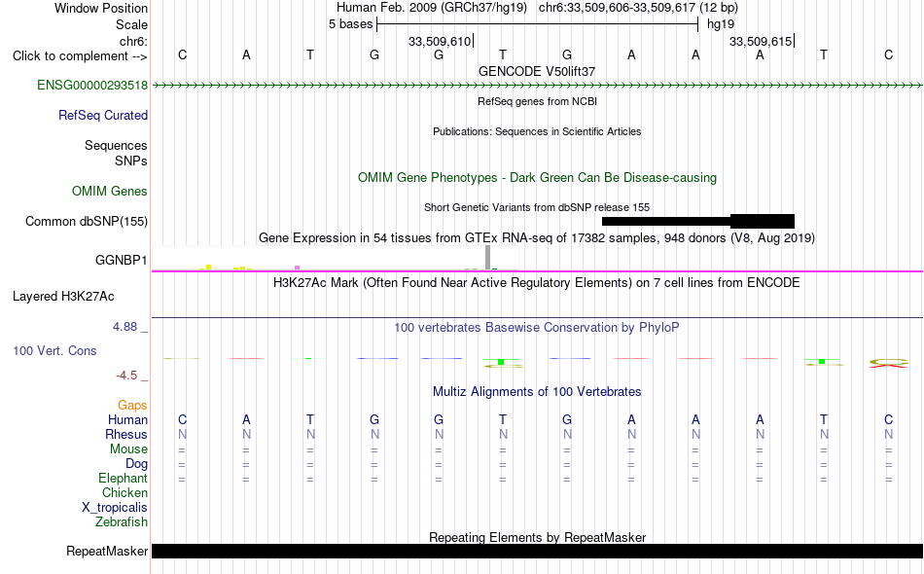This screenshot has width=924, height=574.
Task: Select the Chicken alignment row label
Action: click(x=124, y=492)
